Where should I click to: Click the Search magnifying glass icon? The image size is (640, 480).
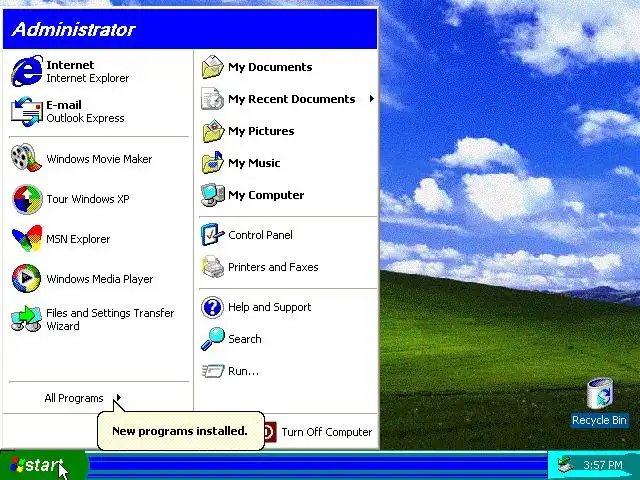point(213,339)
